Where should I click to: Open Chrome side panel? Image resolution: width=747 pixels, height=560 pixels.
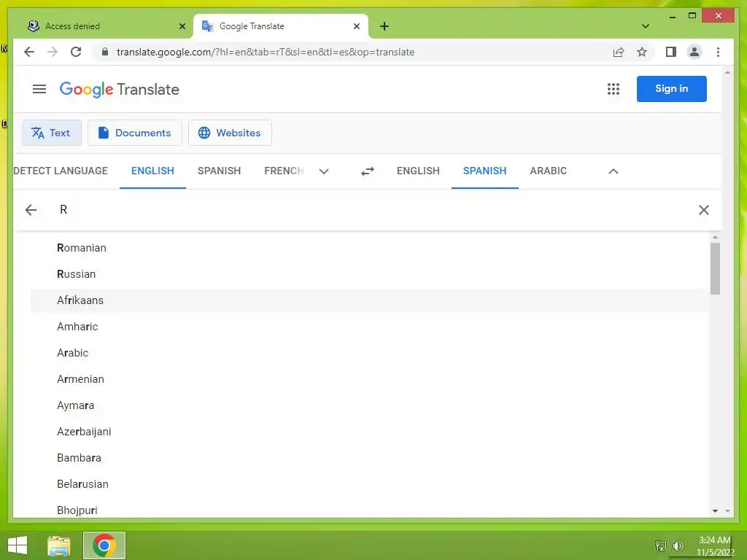click(671, 52)
